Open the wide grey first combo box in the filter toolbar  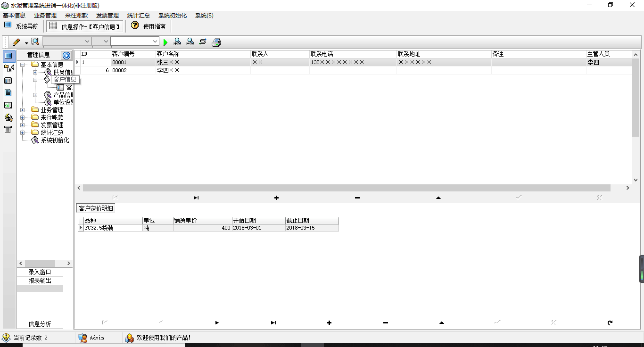pos(67,41)
